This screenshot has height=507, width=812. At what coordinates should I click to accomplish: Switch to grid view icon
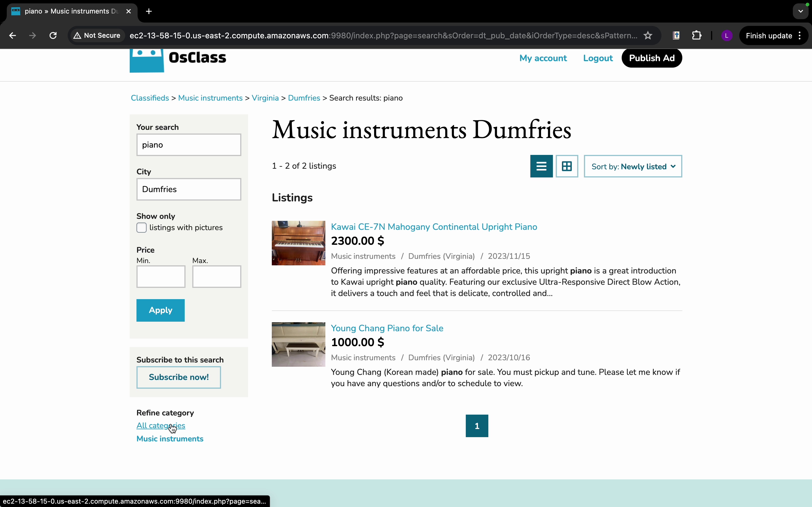coord(567,166)
